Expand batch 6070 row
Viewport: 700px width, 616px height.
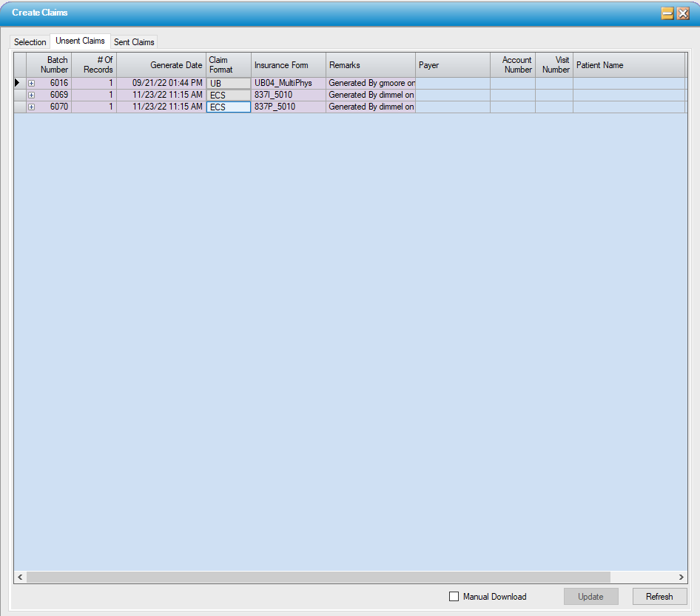[x=31, y=107]
